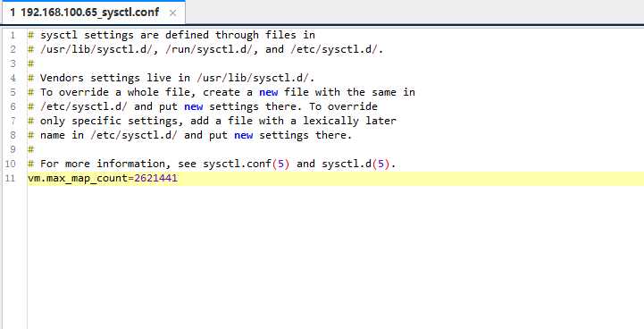644x329 pixels.
Task: Click line number 6 in gutter
Action: 13,106
